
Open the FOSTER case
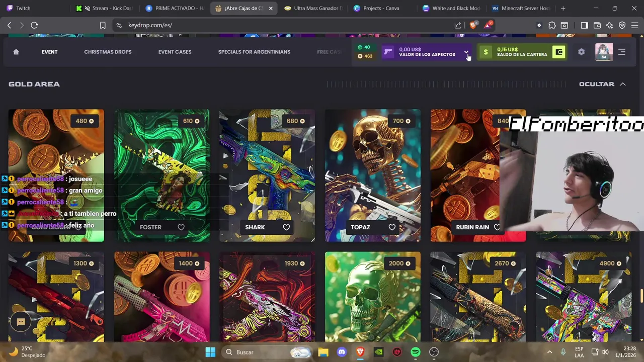tap(162, 175)
